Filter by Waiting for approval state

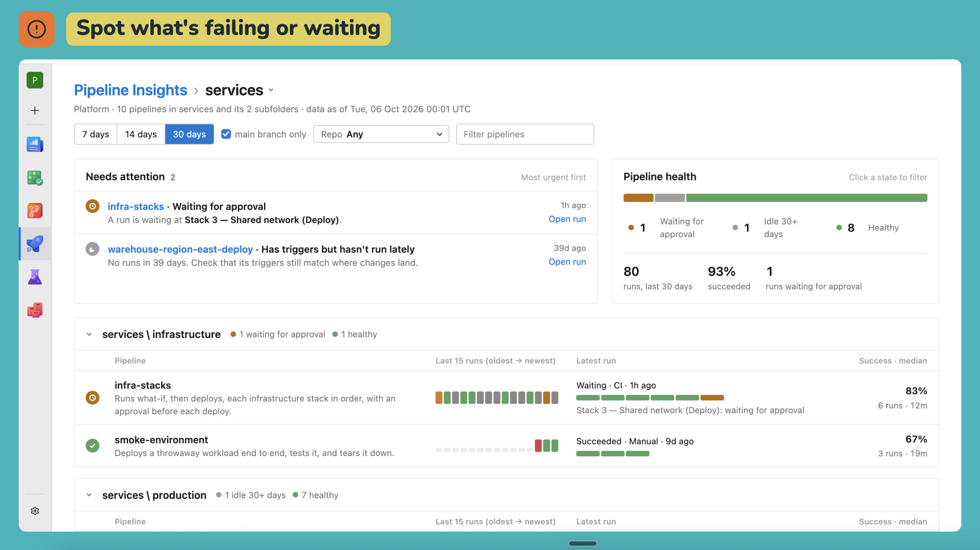666,227
